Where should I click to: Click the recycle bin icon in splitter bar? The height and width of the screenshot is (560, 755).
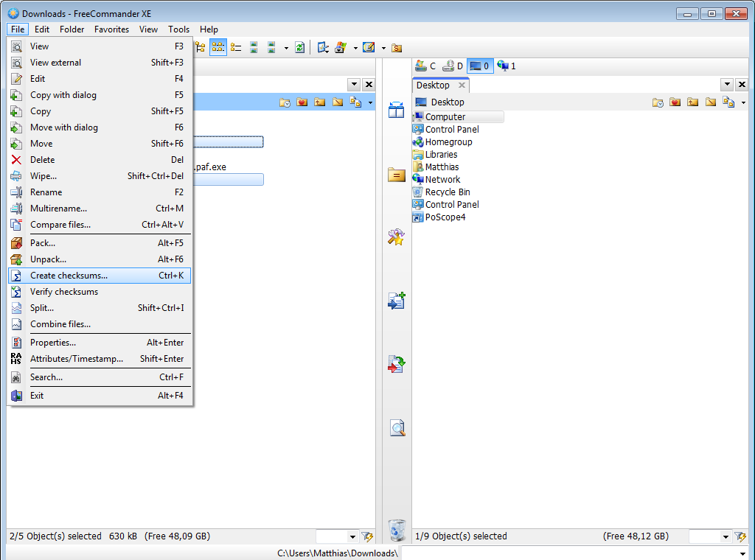397,530
